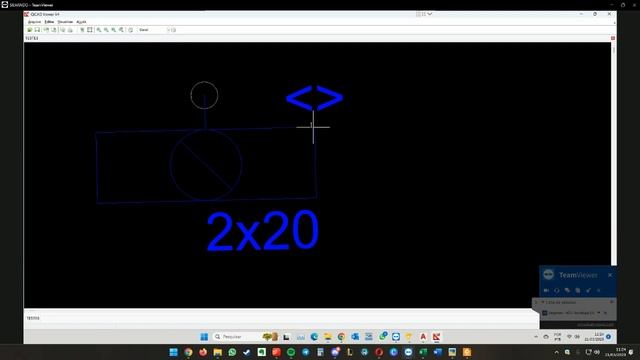The image size is (640, 360).
Task: Click the chat icon in TeamViewer panel
Action: click(x=567, y=290)
